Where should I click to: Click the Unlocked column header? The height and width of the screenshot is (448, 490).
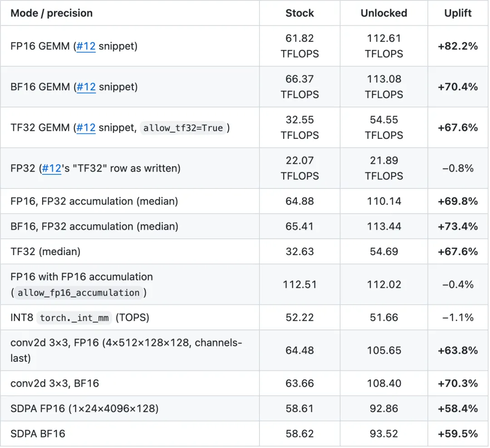(384, 13)
